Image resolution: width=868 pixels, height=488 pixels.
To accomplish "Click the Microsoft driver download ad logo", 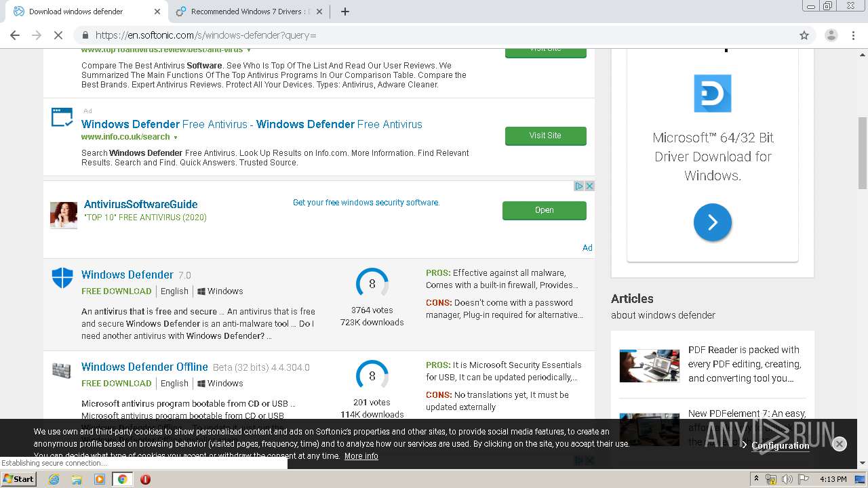I will tap(713, 93).
